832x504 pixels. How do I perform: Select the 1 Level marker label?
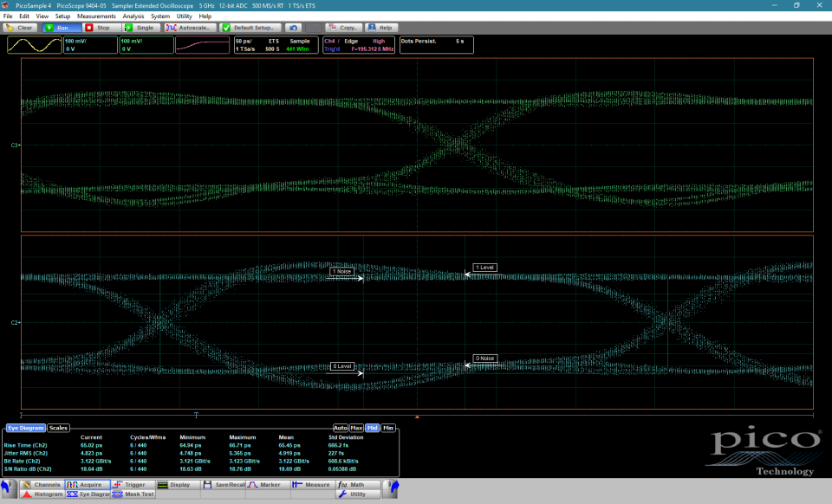click(484, 268)
